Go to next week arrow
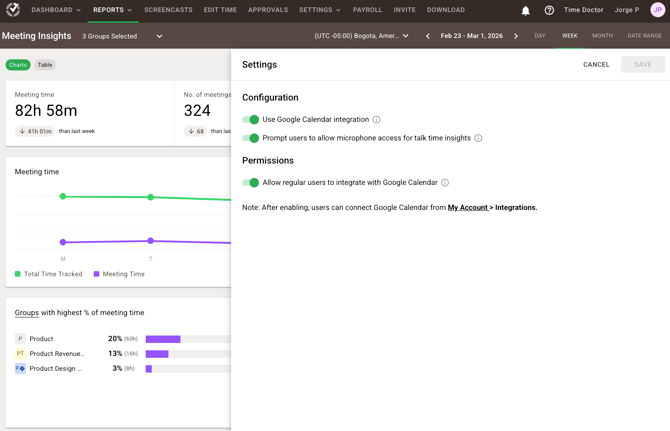 [x=516, y=36]
